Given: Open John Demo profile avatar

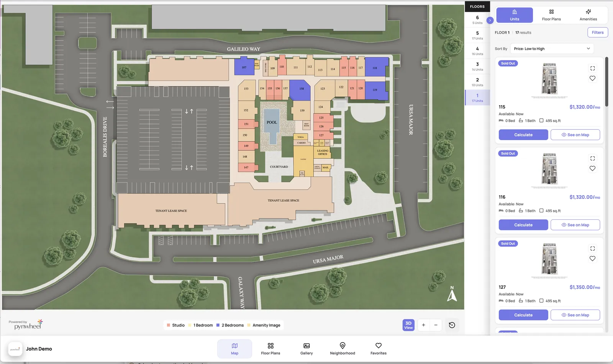Looking at the screenshot, I should pyautogui.click(x=15, y=349).
